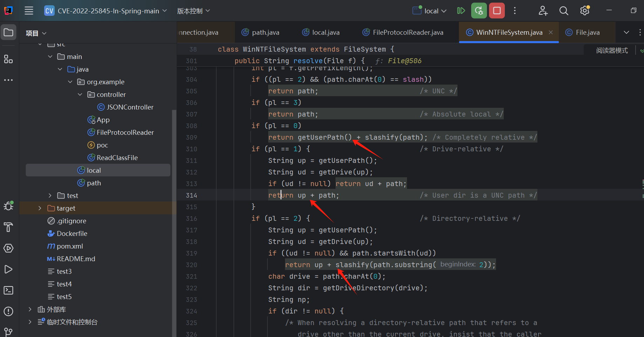The image size is (644, 337).
Task: Switch to File.java tab
Action: coord(583,32)
